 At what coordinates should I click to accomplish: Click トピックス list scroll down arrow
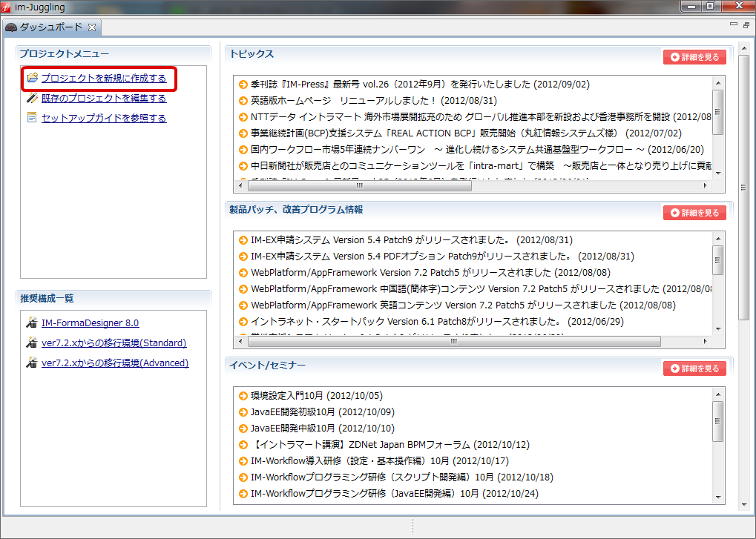(718, 173)
